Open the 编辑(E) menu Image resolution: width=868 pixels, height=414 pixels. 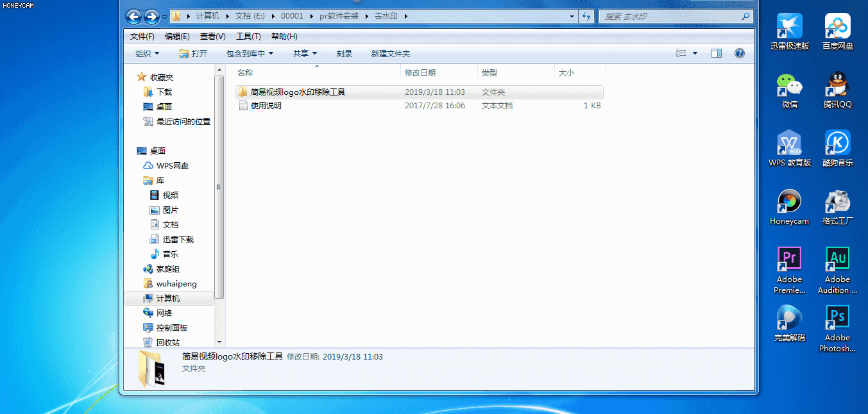[x=177, y=37]
